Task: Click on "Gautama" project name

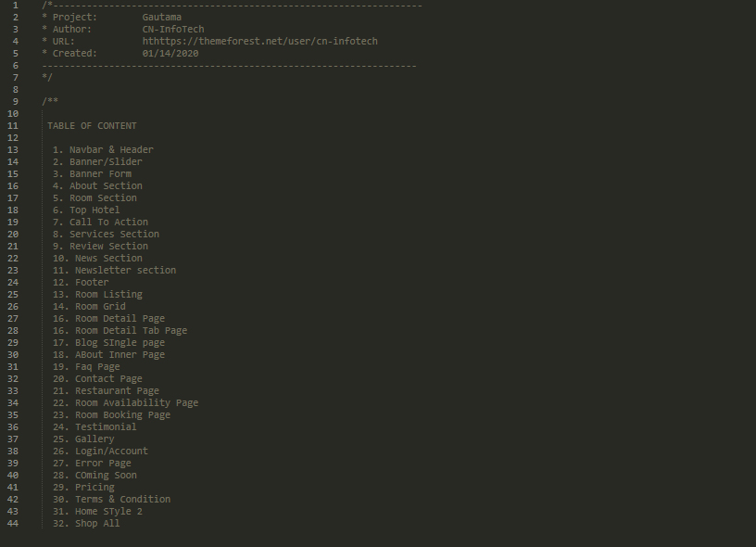Action: coord(161,18)
